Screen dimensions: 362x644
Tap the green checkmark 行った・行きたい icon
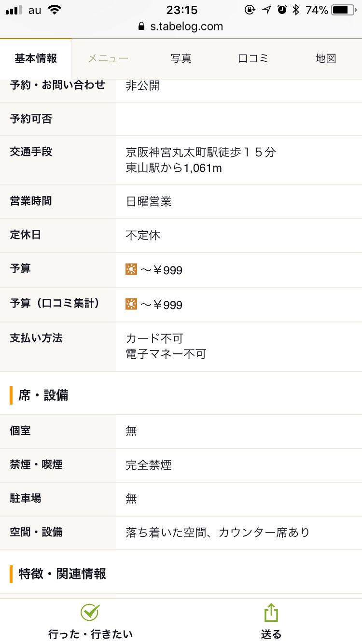[90, 613]
